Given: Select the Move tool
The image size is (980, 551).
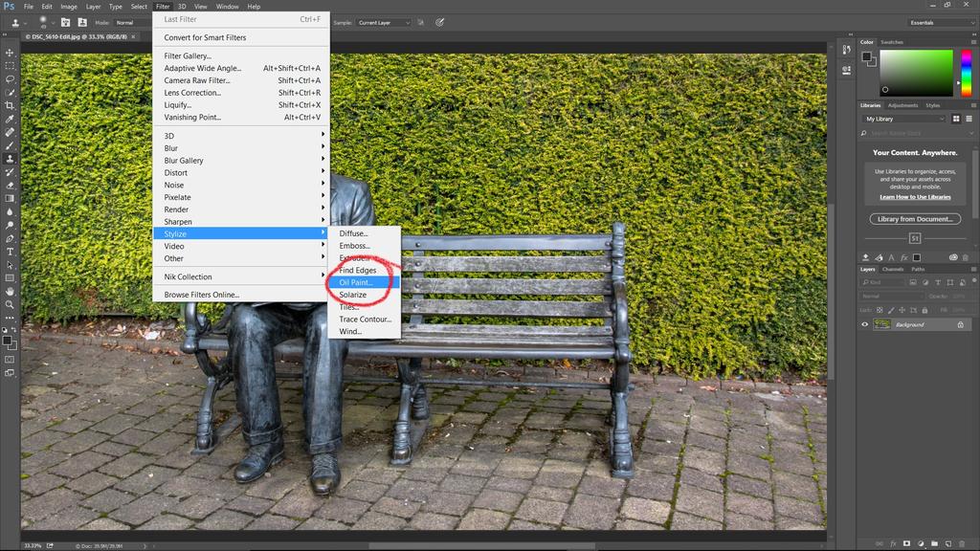Looking at the screenshot, I should 10,53.
